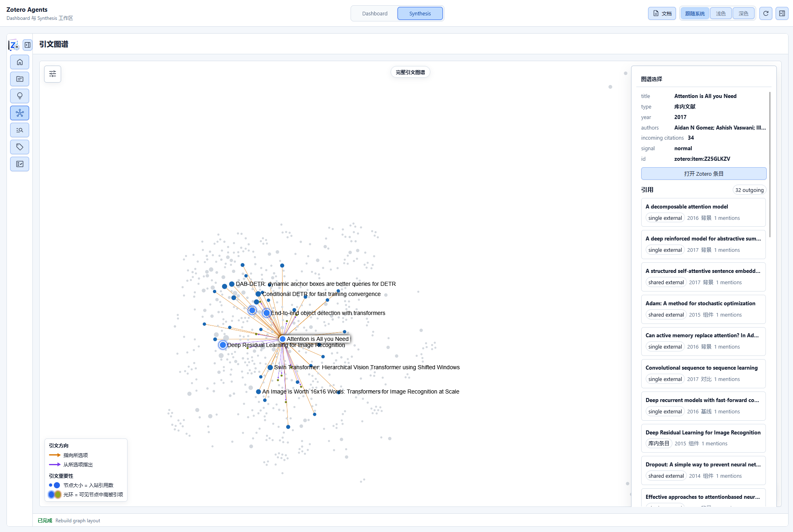Click the refresh icon in header

[x=765, y=13]
